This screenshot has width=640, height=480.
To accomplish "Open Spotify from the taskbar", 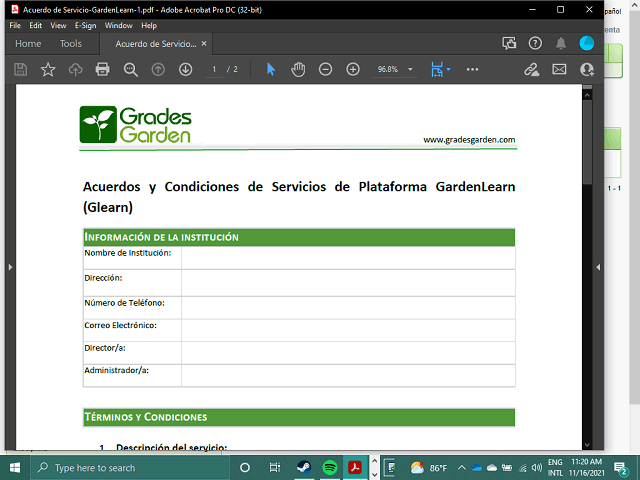I will [330, 468].
